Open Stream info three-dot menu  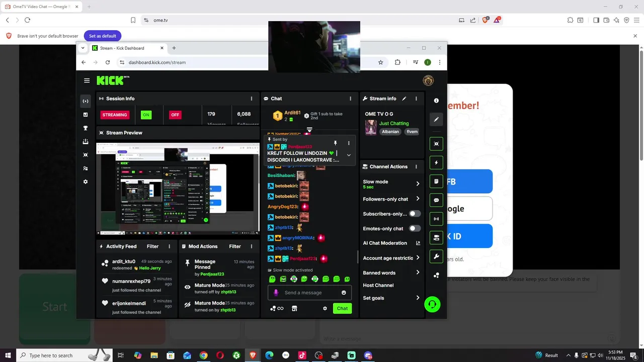416,99
